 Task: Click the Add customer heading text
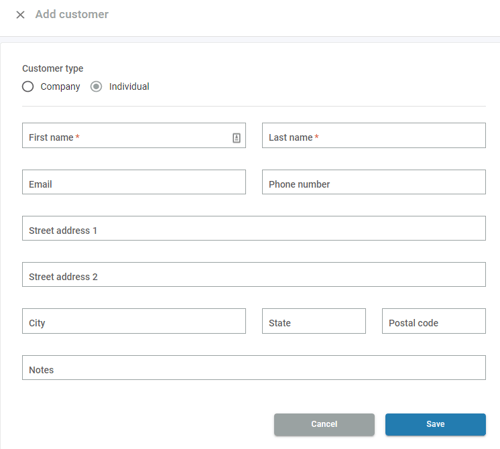[72, 14]
